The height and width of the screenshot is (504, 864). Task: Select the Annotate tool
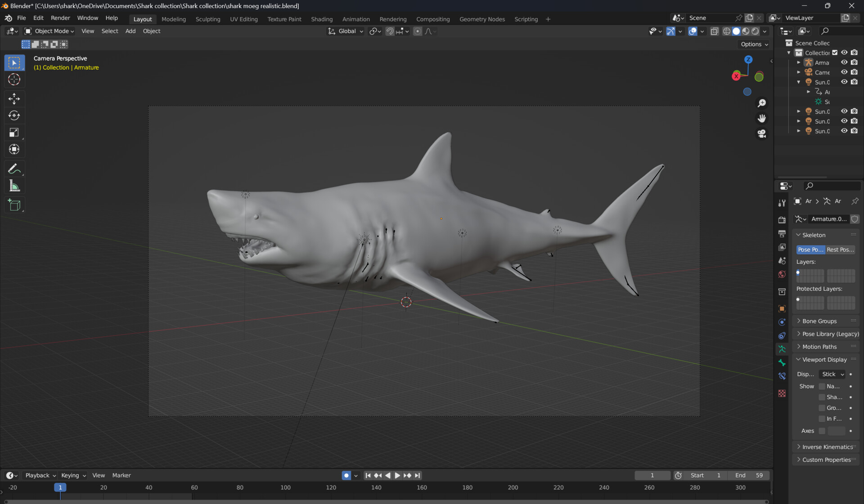point(14,169)
